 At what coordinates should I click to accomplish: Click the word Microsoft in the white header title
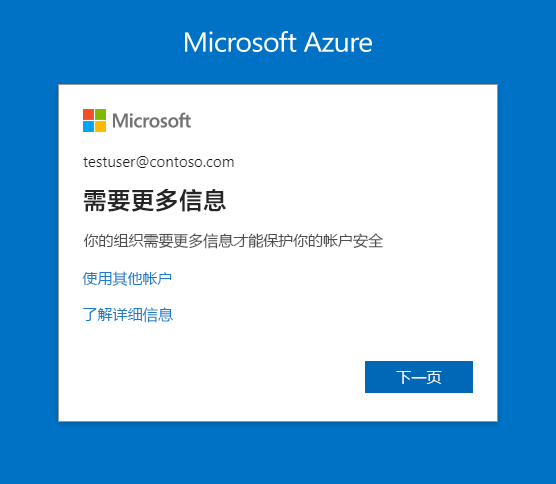[240, 43]
